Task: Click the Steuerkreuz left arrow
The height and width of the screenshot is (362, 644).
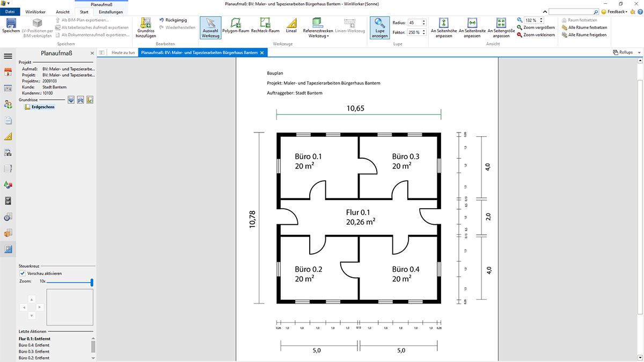Action: (x=23, y=307)
